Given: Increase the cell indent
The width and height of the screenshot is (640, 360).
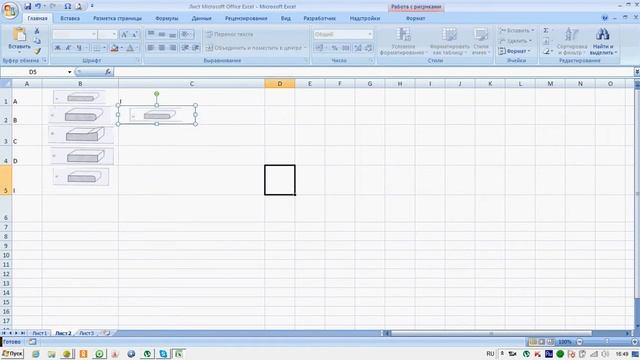Looking at the screenshot, I should [x=196, y=48].
